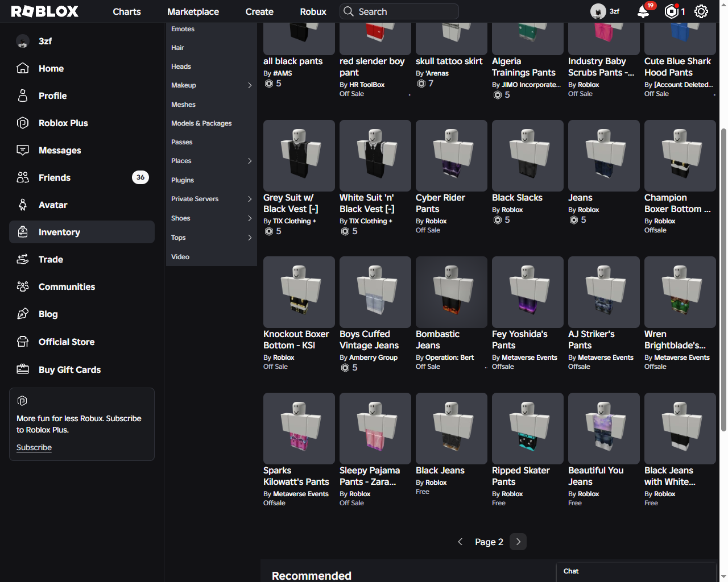Click the Official Store icon
728x582 pixels.
pyautogui.click(x=23, y=342)
